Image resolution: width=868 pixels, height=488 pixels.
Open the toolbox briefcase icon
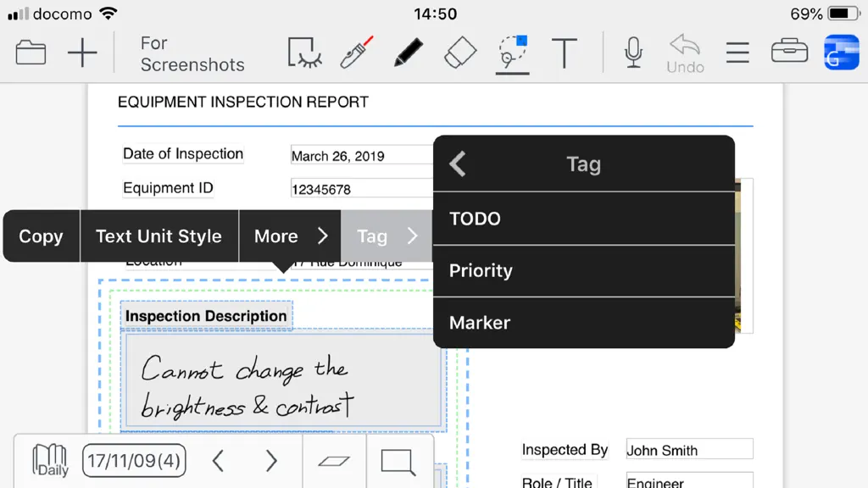[789, 51]
